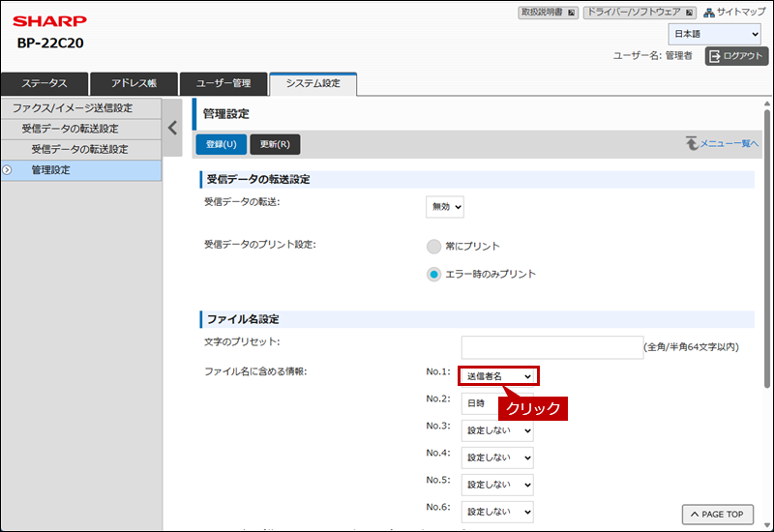Open 受信データの転送 無効 dropdown

tap(445, 206)
